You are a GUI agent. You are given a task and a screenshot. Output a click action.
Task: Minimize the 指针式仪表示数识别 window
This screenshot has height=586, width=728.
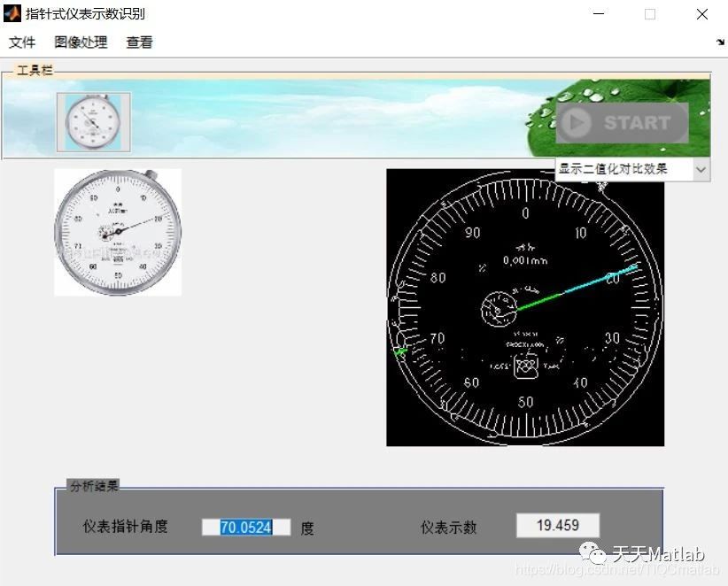(x=599, y=14)
